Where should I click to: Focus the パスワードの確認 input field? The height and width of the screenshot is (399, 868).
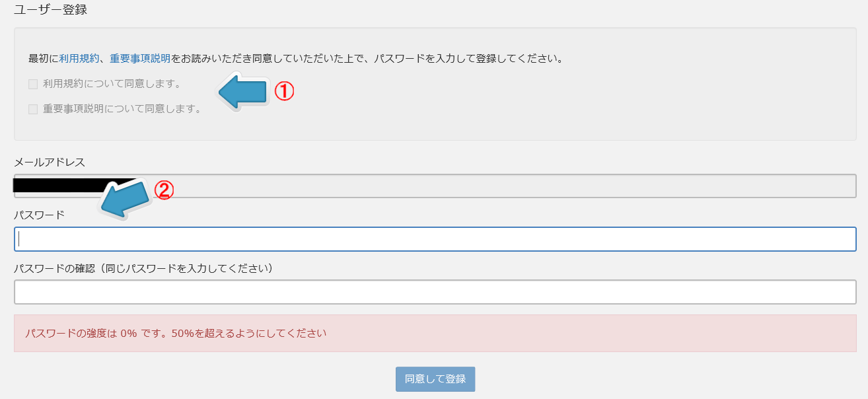[x=435, y=292]
